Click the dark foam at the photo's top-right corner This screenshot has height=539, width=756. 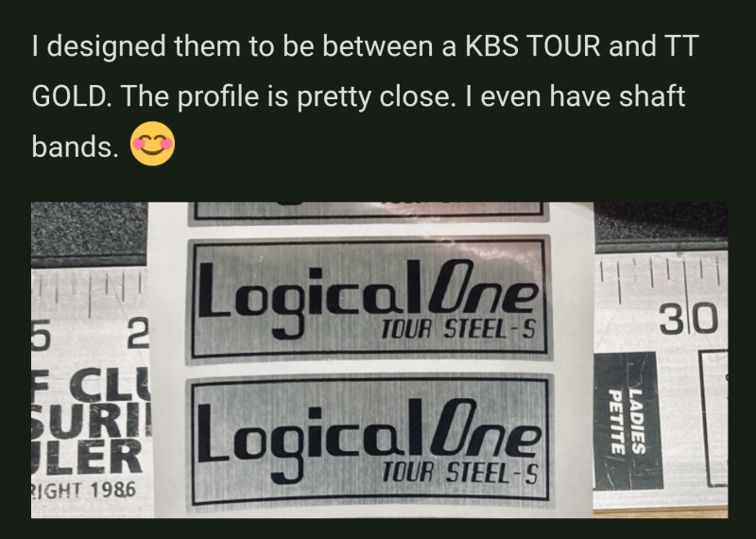(661, 226)
